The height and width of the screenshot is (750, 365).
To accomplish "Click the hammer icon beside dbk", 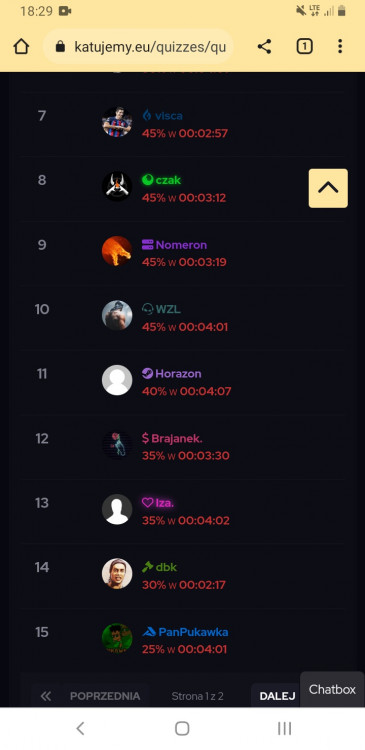I will tap(147, 567).
